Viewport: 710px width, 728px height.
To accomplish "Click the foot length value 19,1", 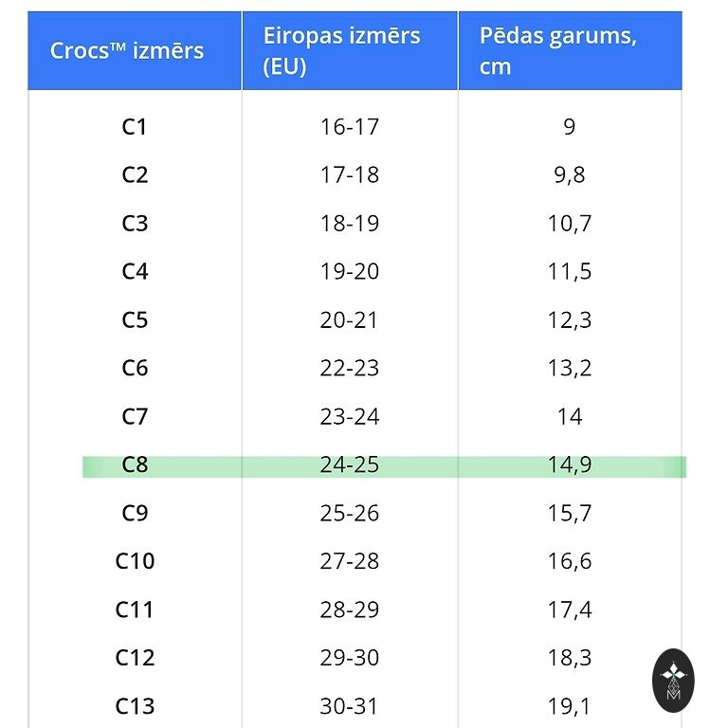I will point(569,706).
